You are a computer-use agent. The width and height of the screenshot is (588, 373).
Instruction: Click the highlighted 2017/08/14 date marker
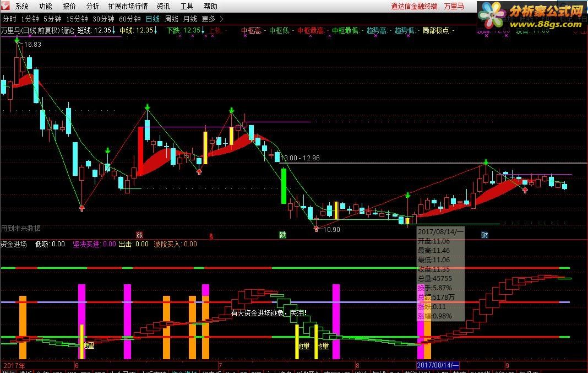(438, 365)
